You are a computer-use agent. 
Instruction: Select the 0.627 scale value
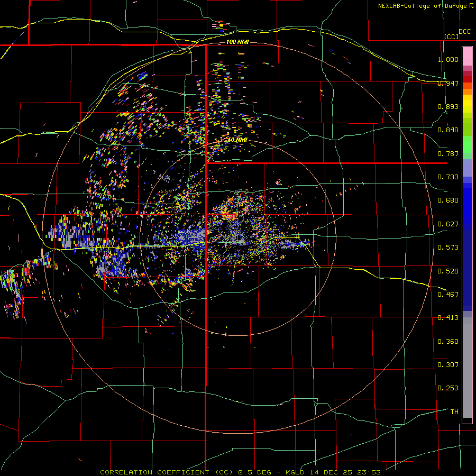(x=448, y=224)
